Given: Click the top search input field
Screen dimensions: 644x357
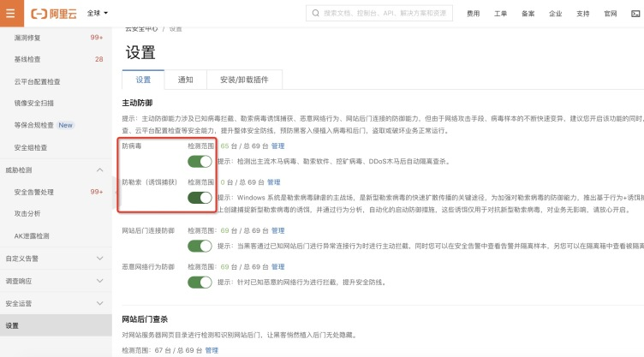Looking at the screenshot, I should (x=385, y=14).
